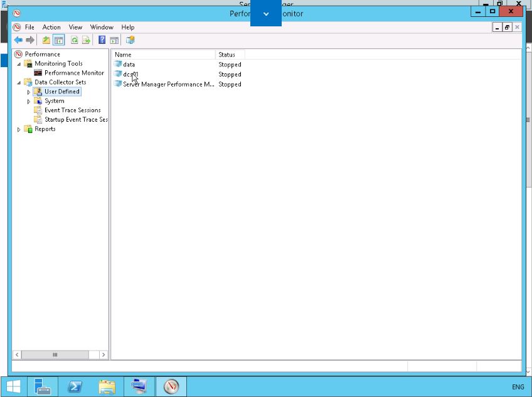The height and width of the screenshot is (397, 532).
Task: Click the Monitoring Tools folder icon
Action: click(x=28, y=63)
